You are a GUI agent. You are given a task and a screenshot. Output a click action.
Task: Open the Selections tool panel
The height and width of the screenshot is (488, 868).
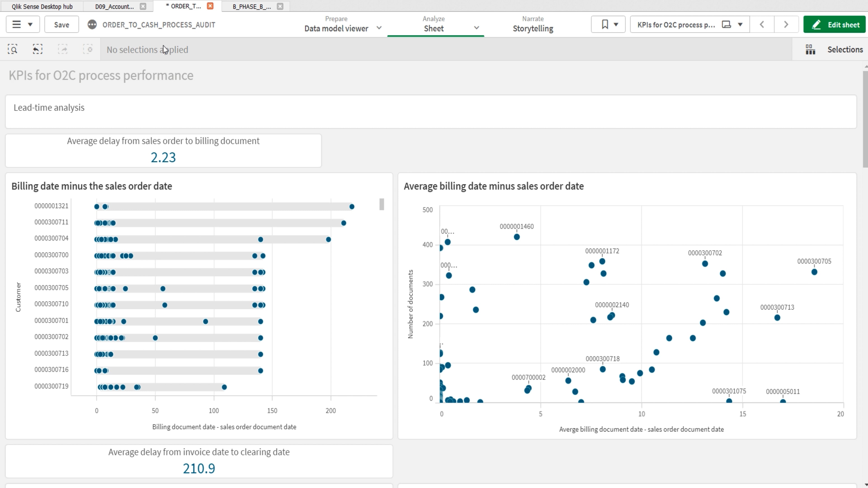point(845,49)
